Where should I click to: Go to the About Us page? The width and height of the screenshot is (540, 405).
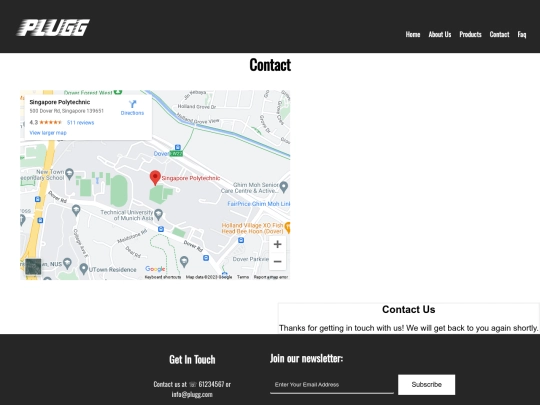point(440,34)
